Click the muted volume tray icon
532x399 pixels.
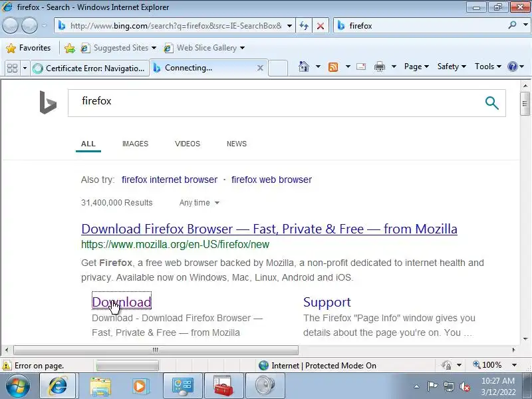[465, 386]
